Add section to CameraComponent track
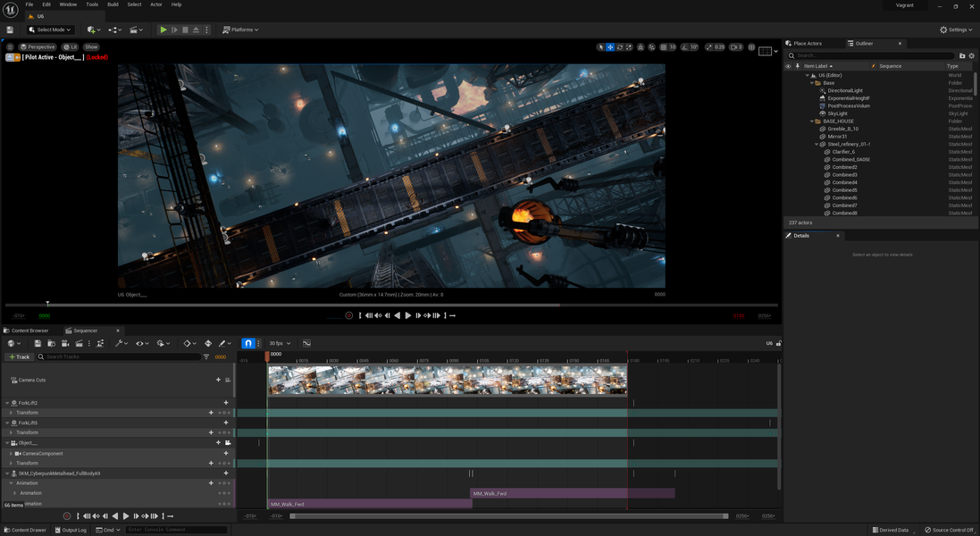Image resolution: width=980 pixels, height=536 pixels. point(226,454)
